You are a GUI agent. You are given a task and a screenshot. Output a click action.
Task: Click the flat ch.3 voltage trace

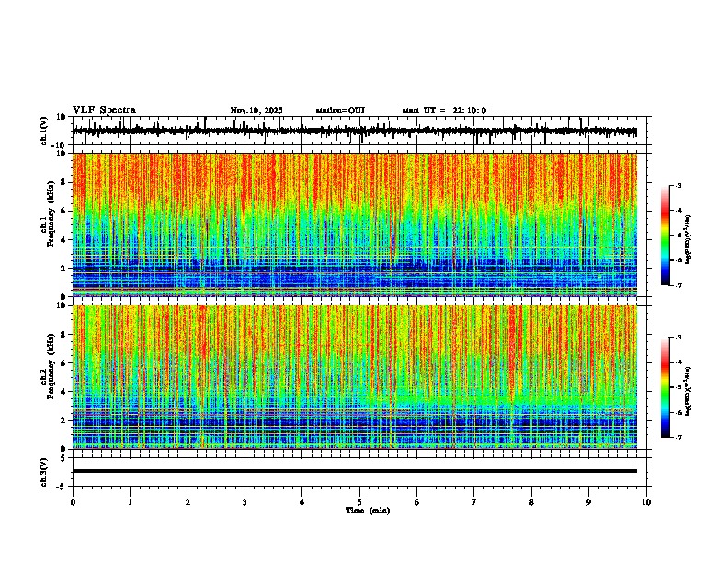[354, 471]
